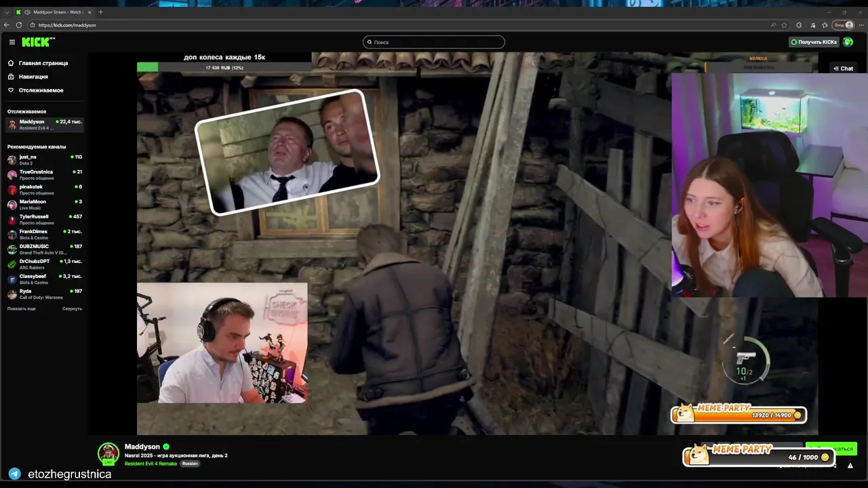Click the donation goal 17 538 RUB progress bar
Viewport: 868px width, 488px height.
(x=224, y=67)
